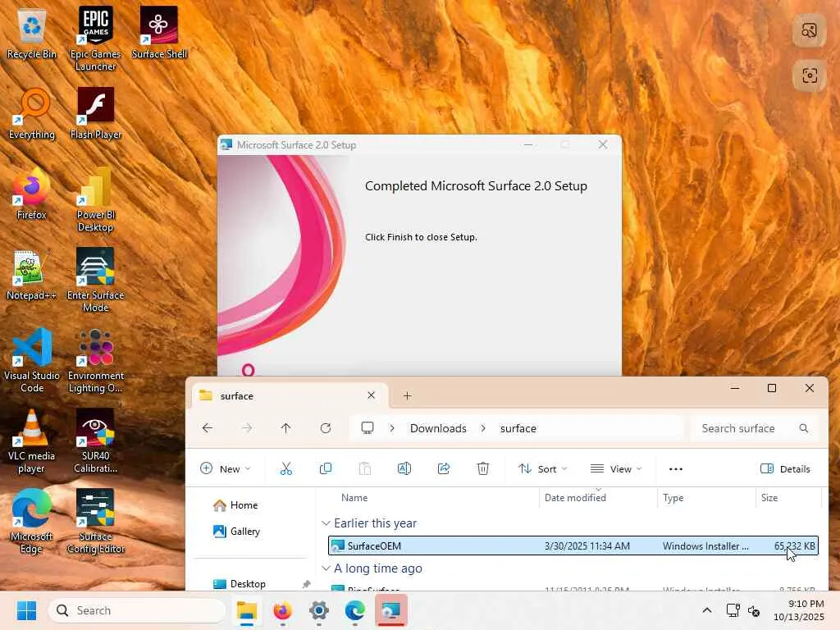Click the screen capture icon at desktop corner
The height and width of the screenshot is (630, 840).
pyautogui.click(x=809, y=75)
